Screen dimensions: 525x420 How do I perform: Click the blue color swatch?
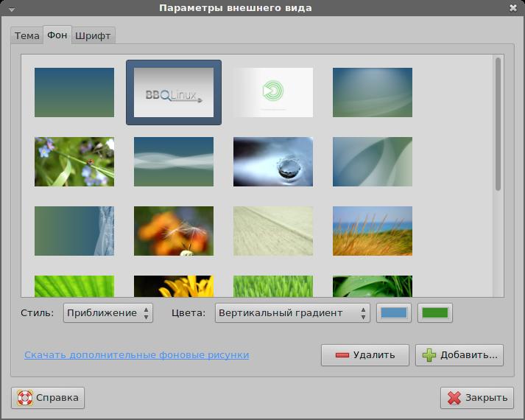pos(394,313)
